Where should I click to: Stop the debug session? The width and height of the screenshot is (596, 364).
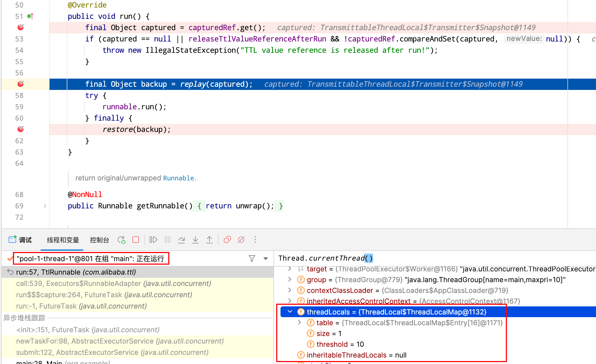[x=136, y=240]
